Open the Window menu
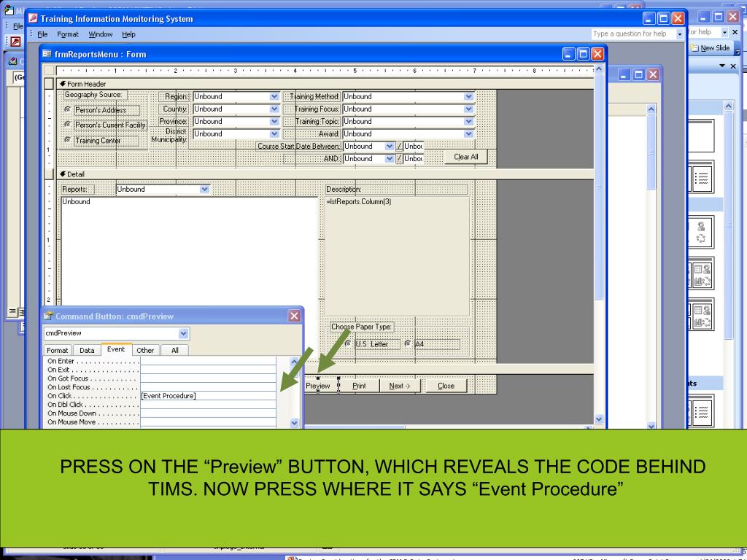747x560 pixels. coord(101,34)
